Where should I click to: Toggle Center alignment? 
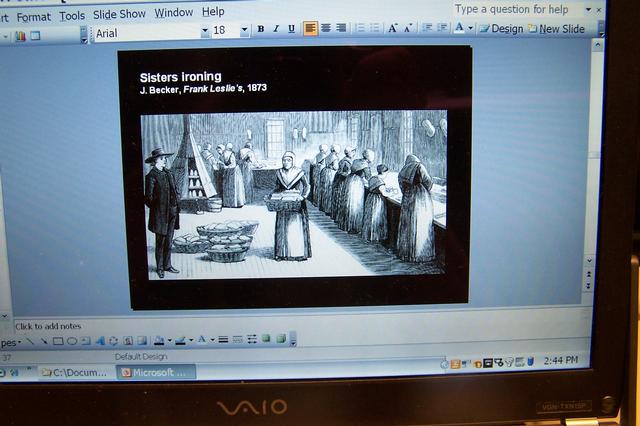(x=326, y=28)
